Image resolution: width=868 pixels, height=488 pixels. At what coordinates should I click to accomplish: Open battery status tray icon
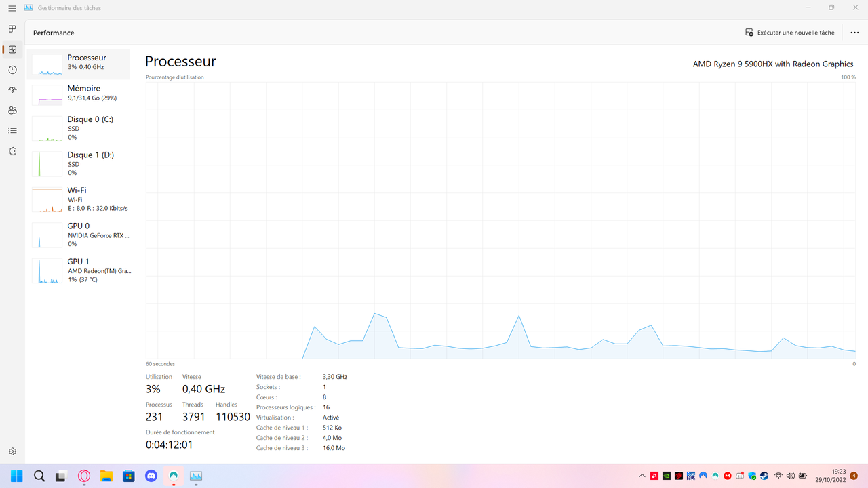[x=803, y=476]
